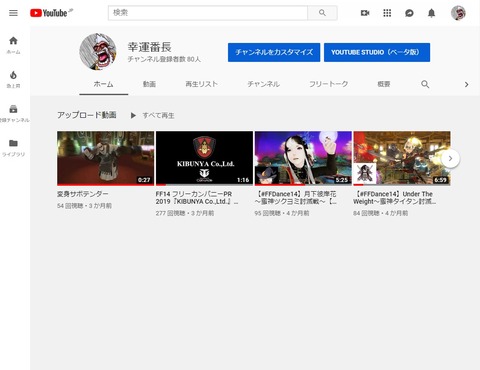This screenshot has height=370, width=480.
Task: Click the 277 回視聴・3 か月前 text
Action: pyautogui.click(x=185, y=213)
